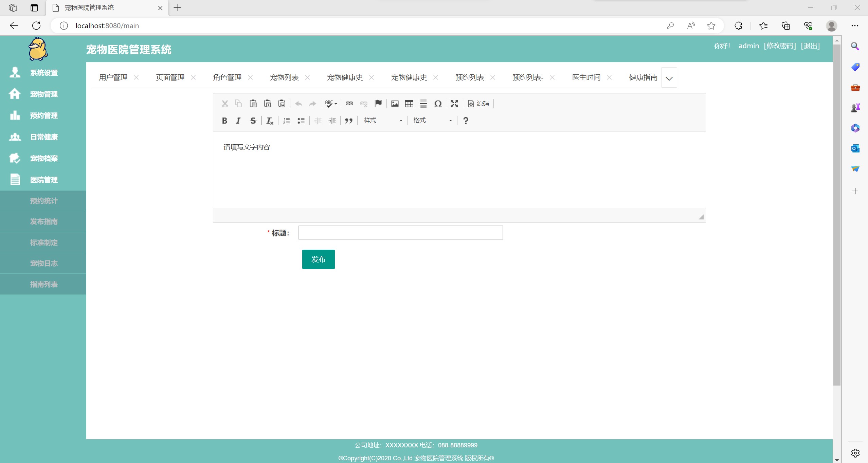The width and height of the screenshot is (868, 463).
Task: Insert horizontal line icon
Action: 423,104
